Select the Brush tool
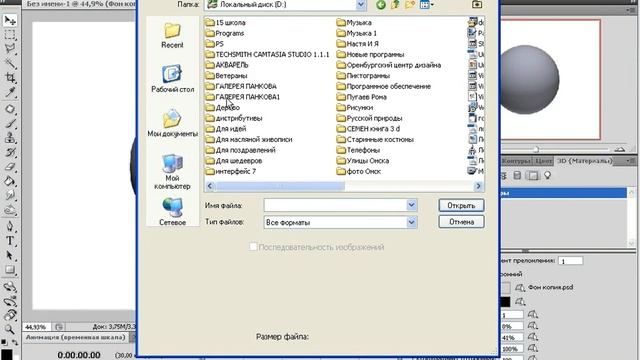Viewport: 640px width, 360px height. click(x=10, y=124)
